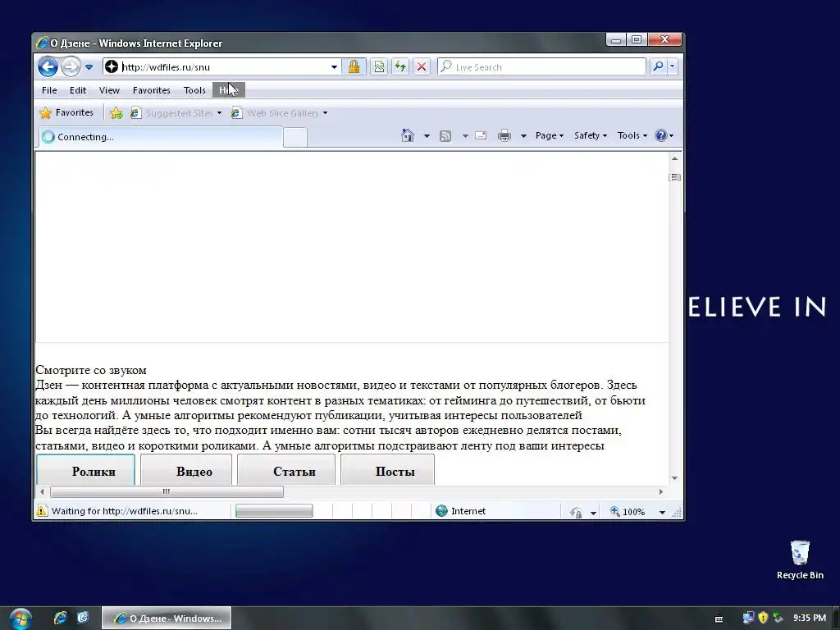Open the Suggested Sites link

point(176,113)
